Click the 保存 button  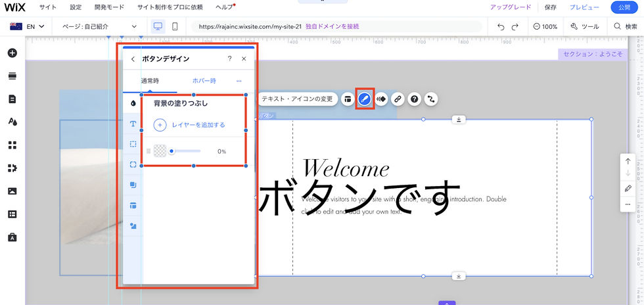551,7
